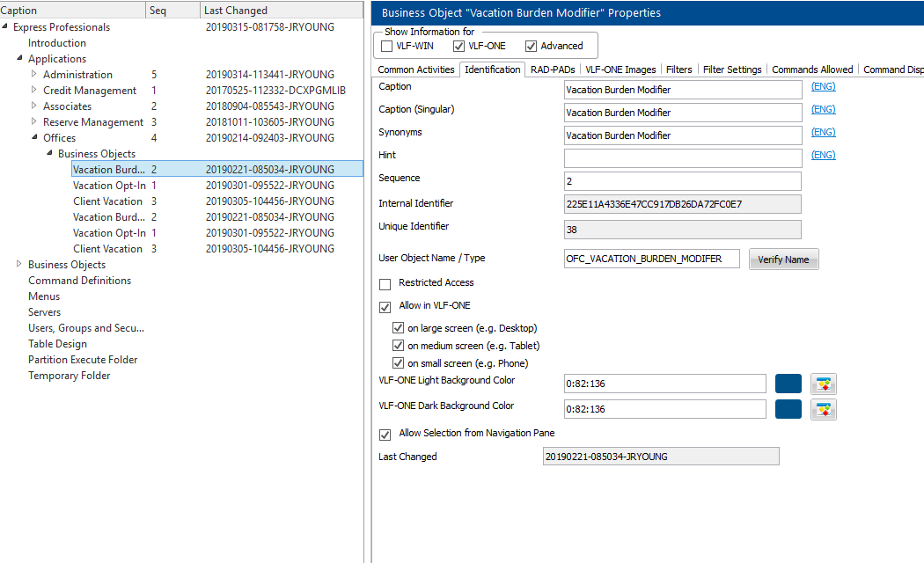The width and height of the screenshot is (924, 563).
Task: Open color picker for Light Background Color
Action: point(823,384)
